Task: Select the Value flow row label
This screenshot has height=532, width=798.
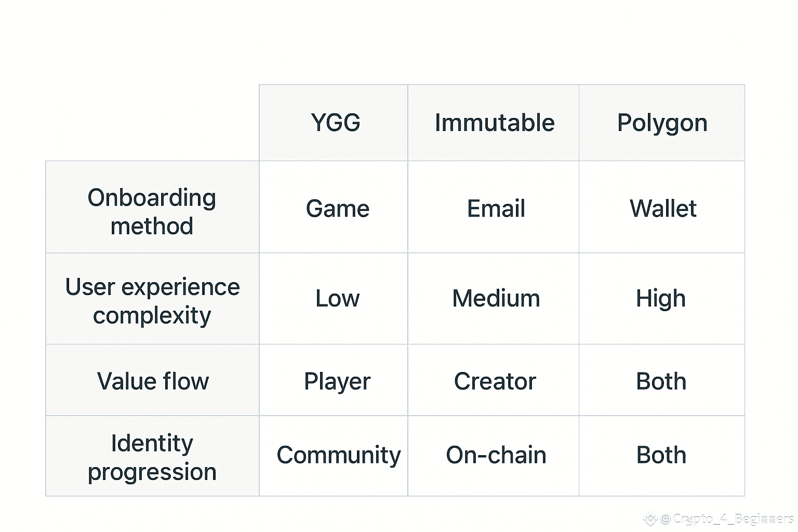Action: point(153,381)
